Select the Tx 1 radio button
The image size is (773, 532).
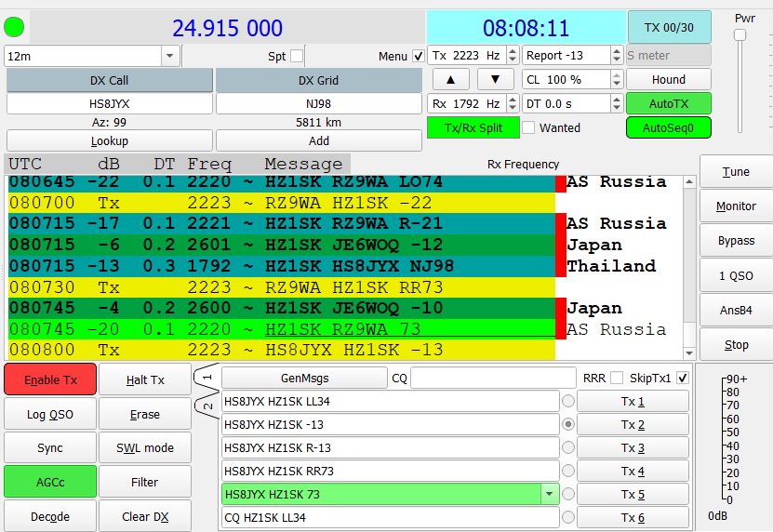pyautogui.click(x=568, y=402)
